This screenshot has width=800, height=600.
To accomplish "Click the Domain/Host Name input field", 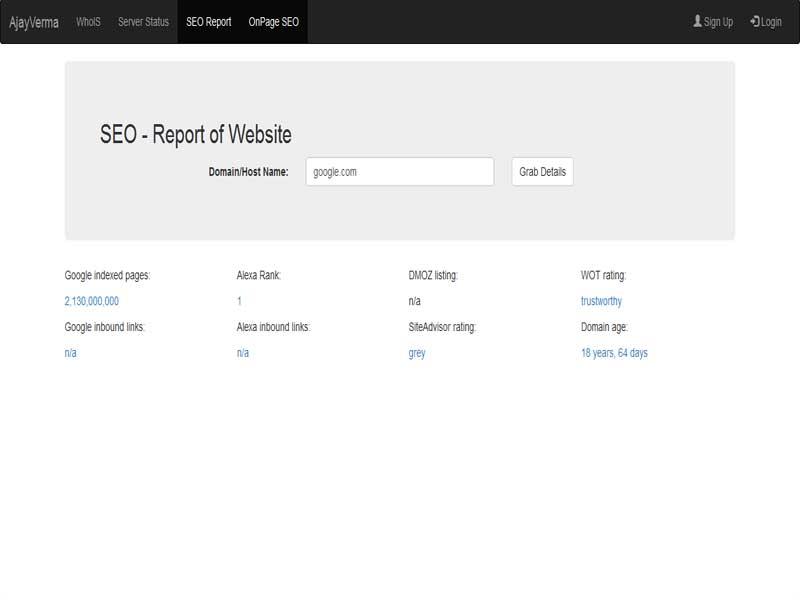I will 400,172.
